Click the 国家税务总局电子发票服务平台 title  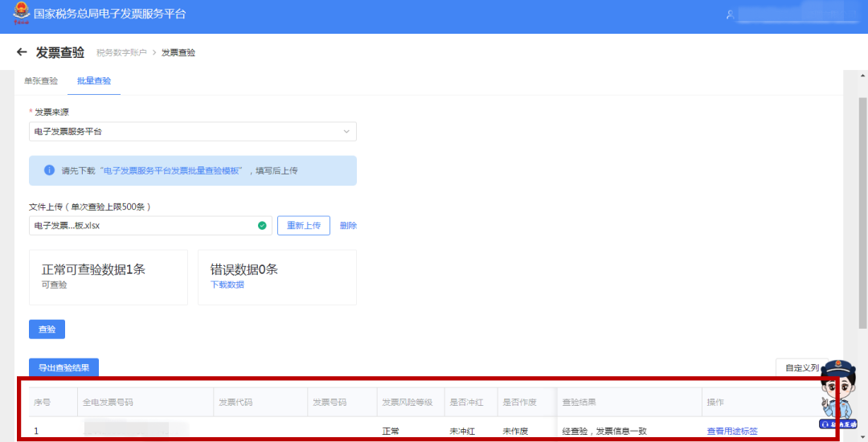click(109, 14)
